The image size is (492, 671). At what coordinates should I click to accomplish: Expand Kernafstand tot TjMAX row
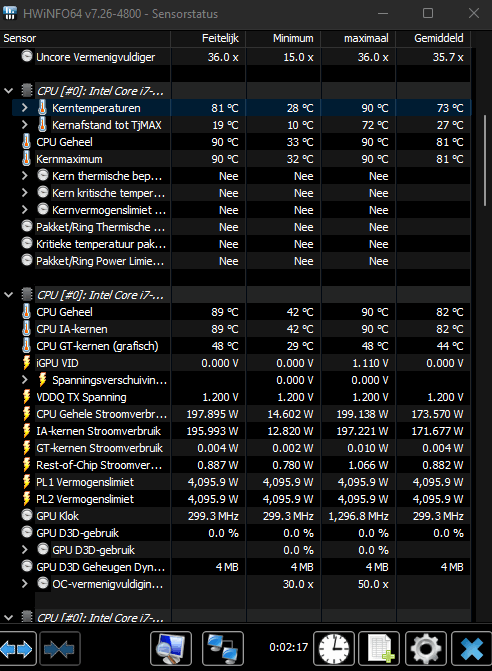[24, 125]
